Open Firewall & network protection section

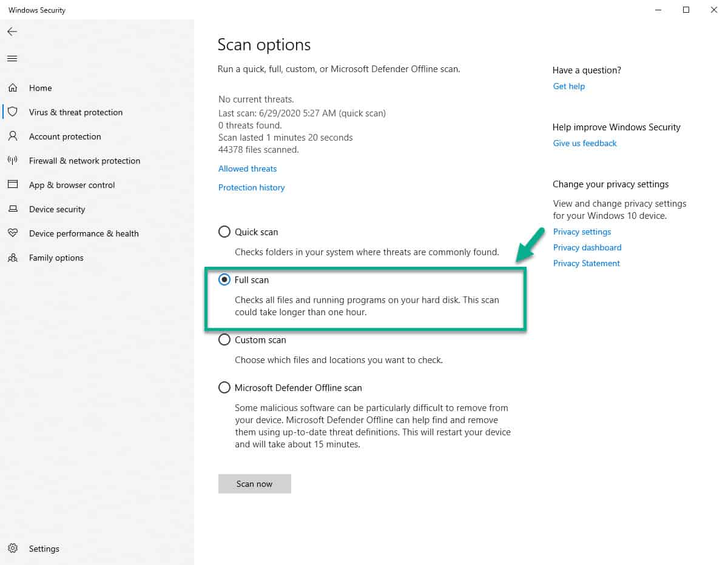[x=84, y=161]
